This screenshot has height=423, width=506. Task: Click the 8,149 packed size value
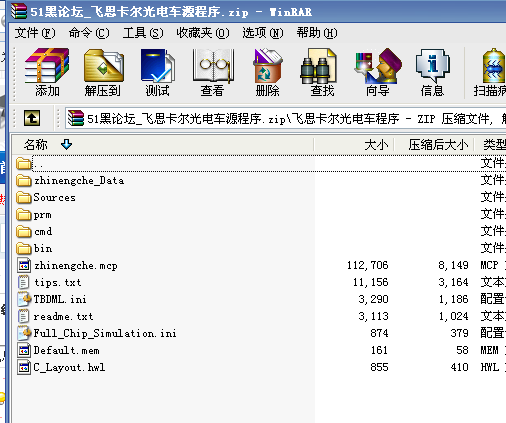(x=453, y=265)
